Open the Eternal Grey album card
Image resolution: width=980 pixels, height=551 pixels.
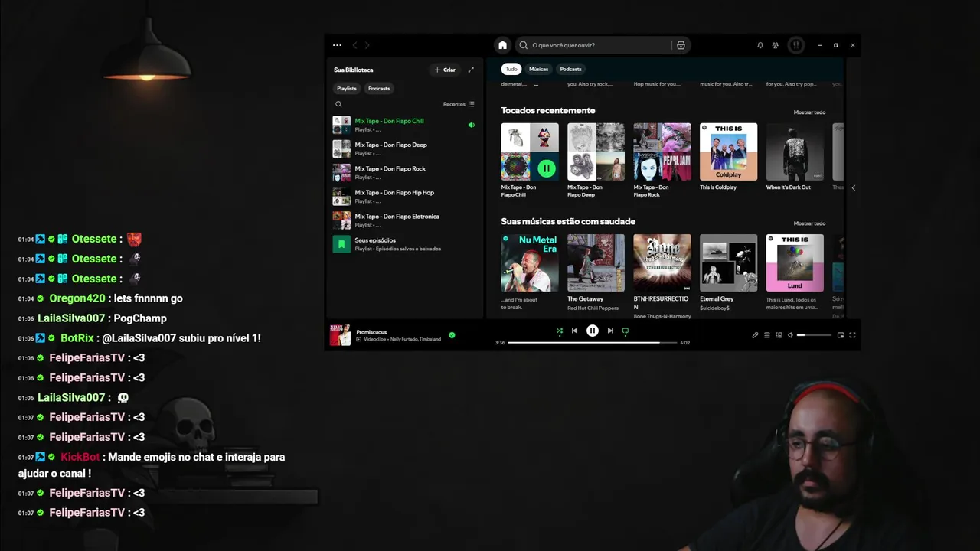728,272
